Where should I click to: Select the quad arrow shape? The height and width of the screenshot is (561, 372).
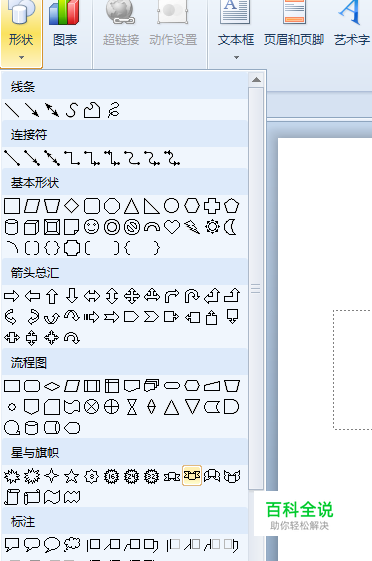[132, 296]
